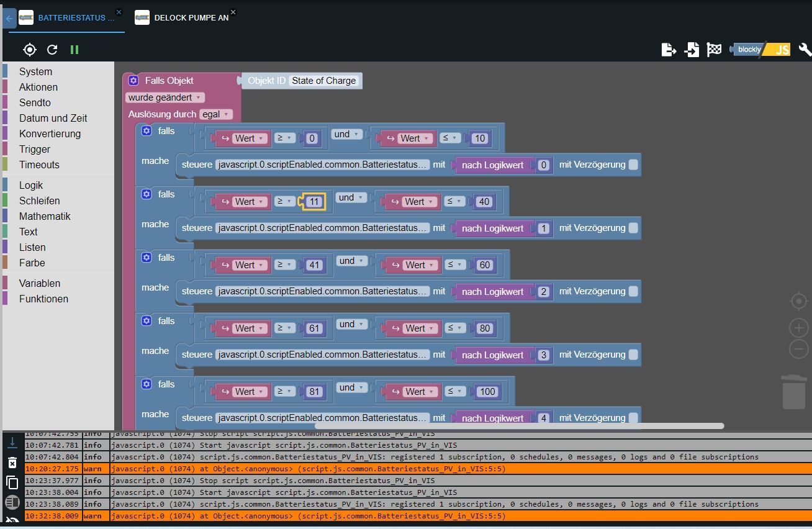Open the Trigger block category

click(x=35, y=149)
